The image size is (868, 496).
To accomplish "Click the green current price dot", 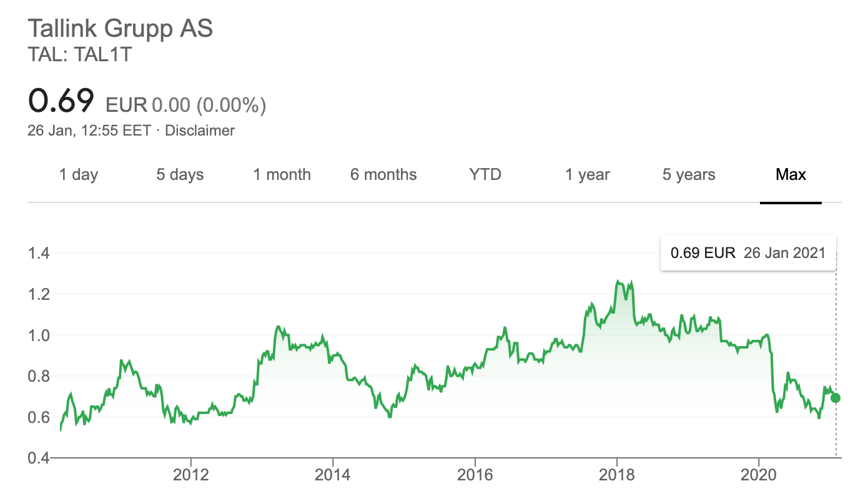I will tap(836, 398).
